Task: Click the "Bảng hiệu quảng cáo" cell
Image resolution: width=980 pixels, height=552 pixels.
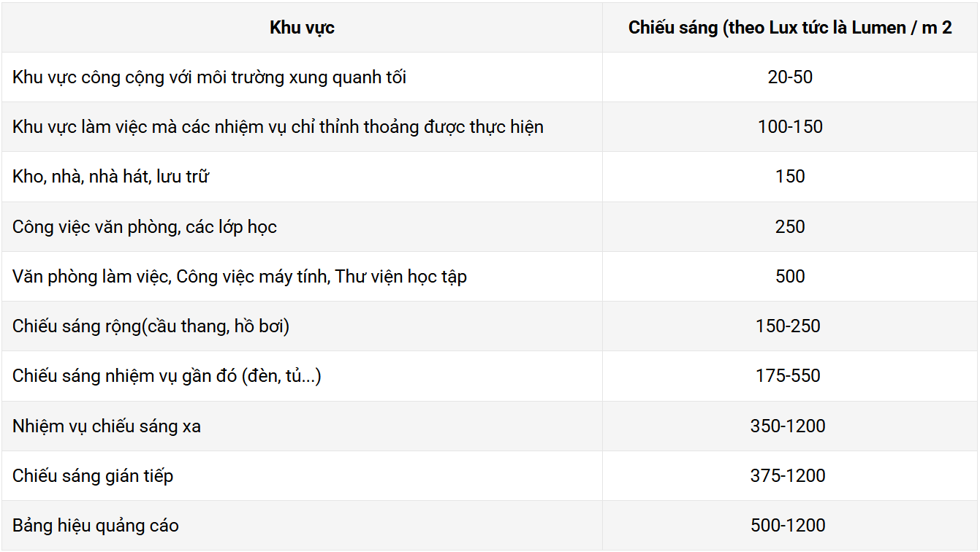Action: click(96, 525)
